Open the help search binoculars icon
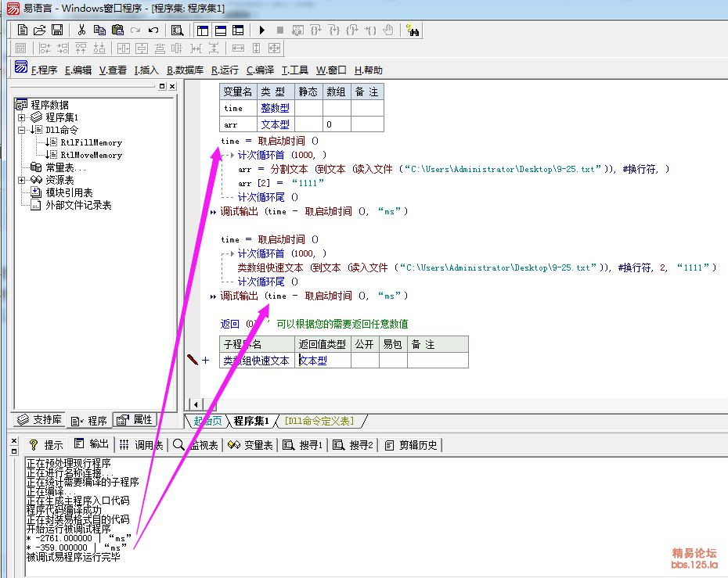Viewport: 728px width, 578px height. 413,31
